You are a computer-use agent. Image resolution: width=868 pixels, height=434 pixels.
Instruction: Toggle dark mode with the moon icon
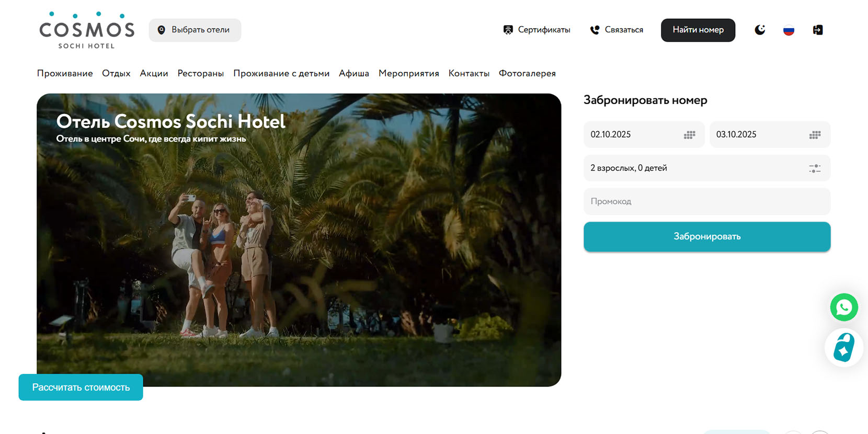point(760,30)
